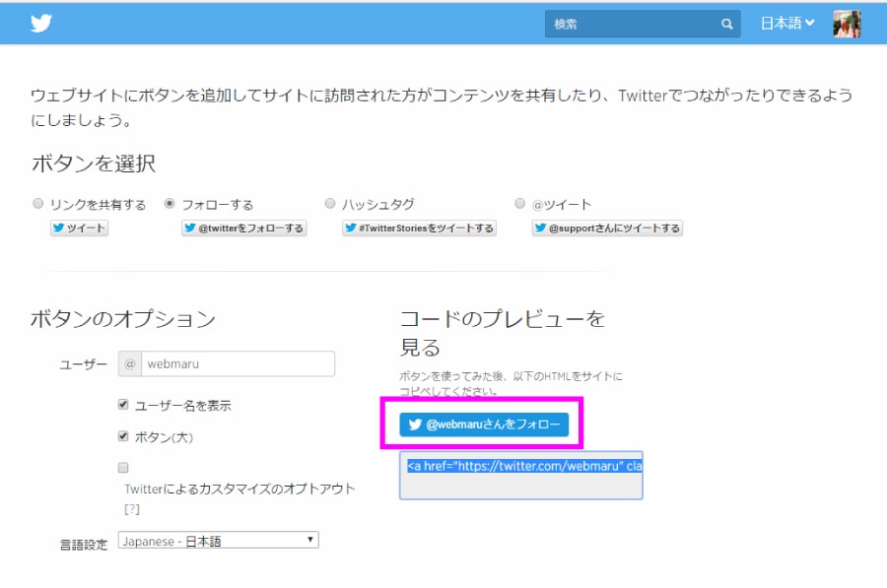Screen dimensions: 887x588
Task: Click the HTML code text area
Action: click(521, 476)
